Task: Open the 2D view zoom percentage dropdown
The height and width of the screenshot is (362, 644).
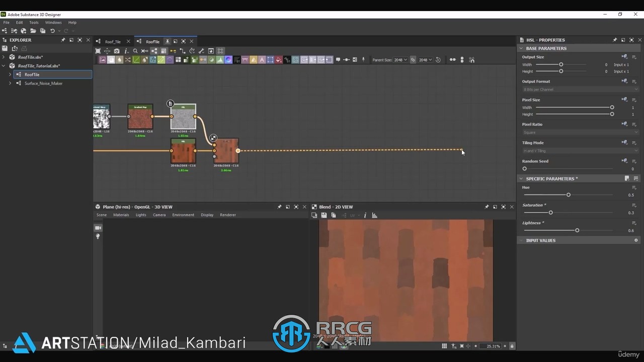Action: click(491, 346)
